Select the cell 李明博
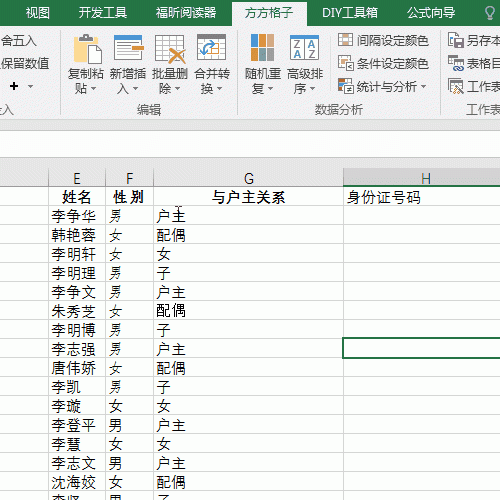This screenshot has width=500, height=500. [x=77, y=330]
